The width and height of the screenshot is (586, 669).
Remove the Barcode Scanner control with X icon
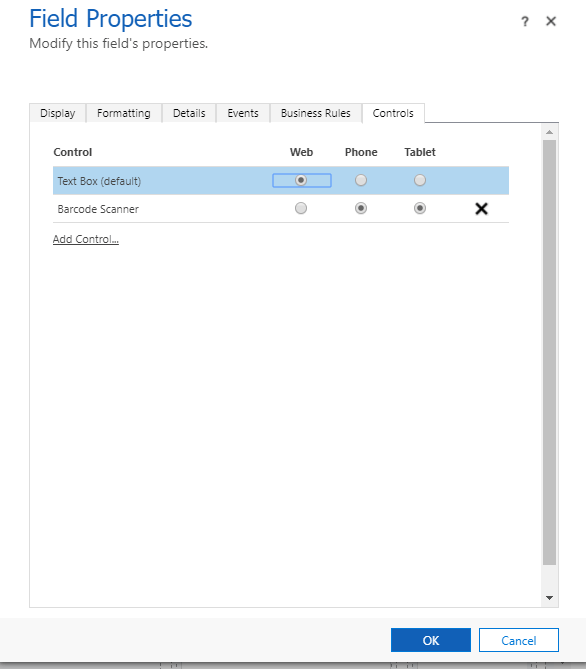pyautogui.click(x=481, y=209)
